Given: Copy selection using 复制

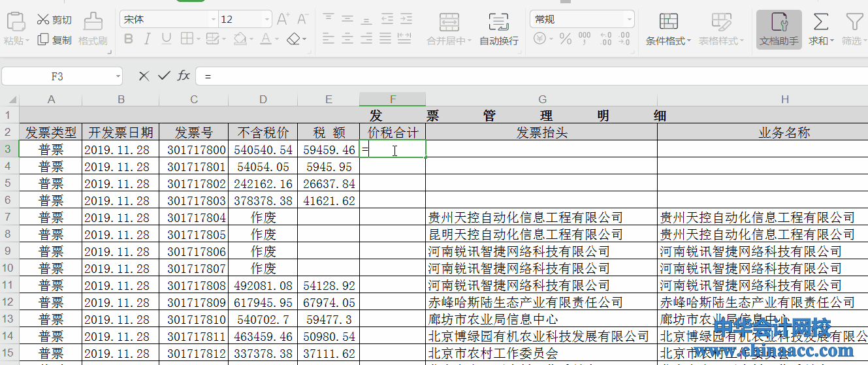Looking at the screenshot, I should 54,40.
